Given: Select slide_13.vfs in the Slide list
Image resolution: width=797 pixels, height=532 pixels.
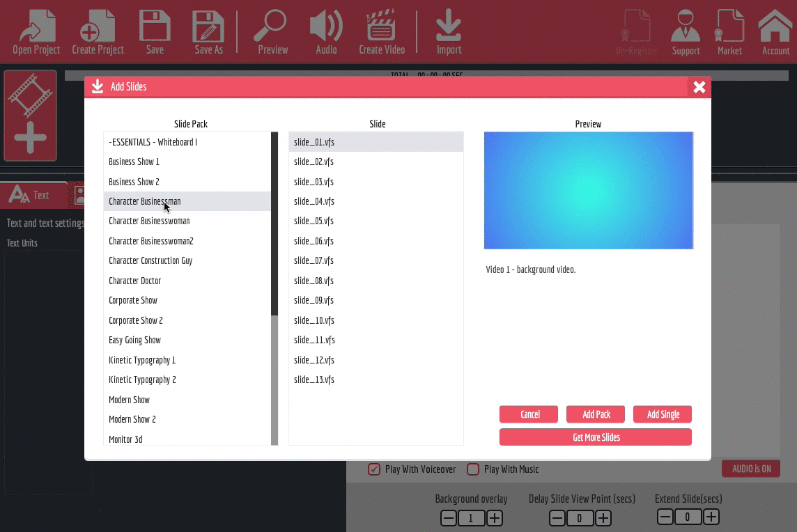Looking at the screenshot, I should (x=376, y=380).
